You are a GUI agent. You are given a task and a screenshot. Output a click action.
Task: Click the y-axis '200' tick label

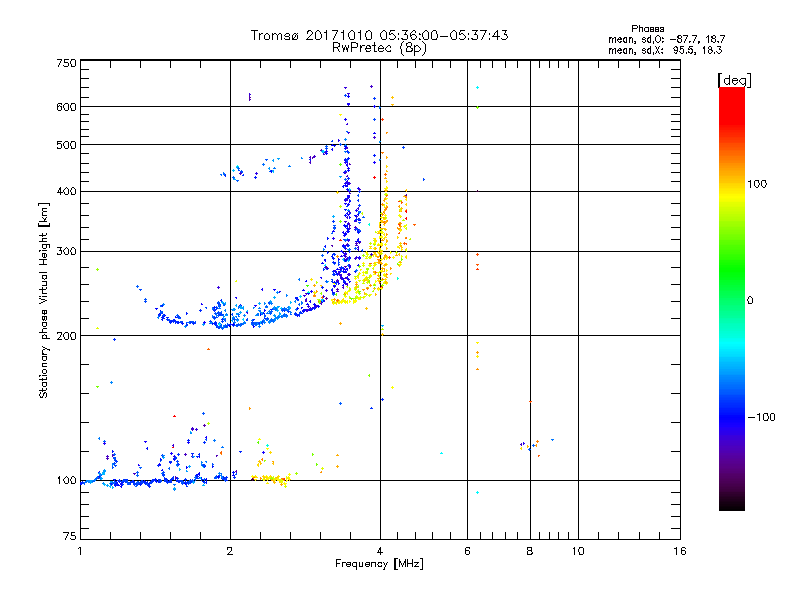click(x=66, y=336)
